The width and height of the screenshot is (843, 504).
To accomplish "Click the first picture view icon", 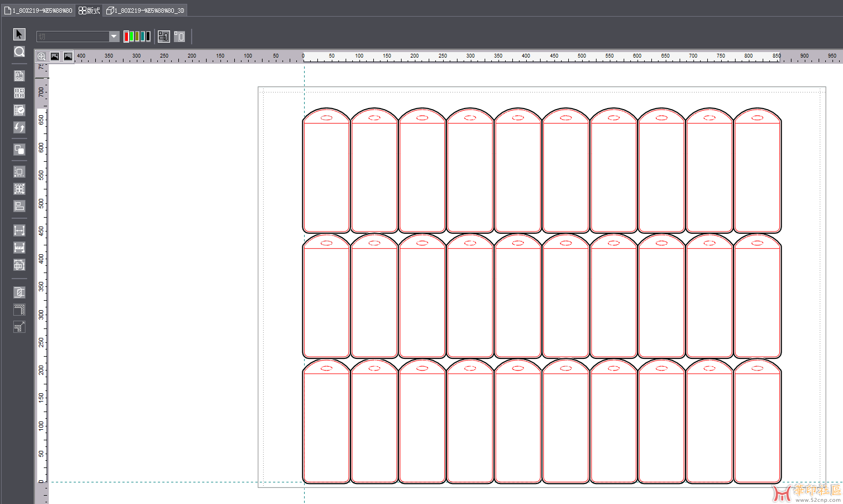I will click(55, 56).
